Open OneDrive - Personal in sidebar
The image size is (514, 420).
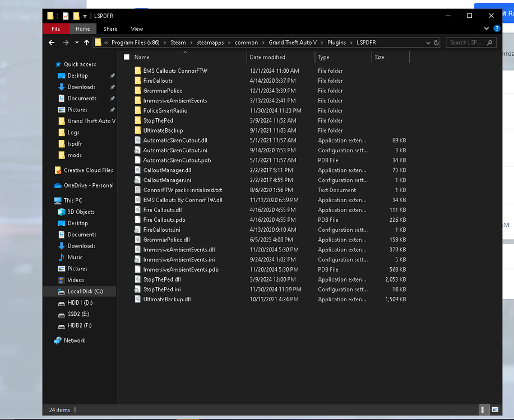click(89, 185)
